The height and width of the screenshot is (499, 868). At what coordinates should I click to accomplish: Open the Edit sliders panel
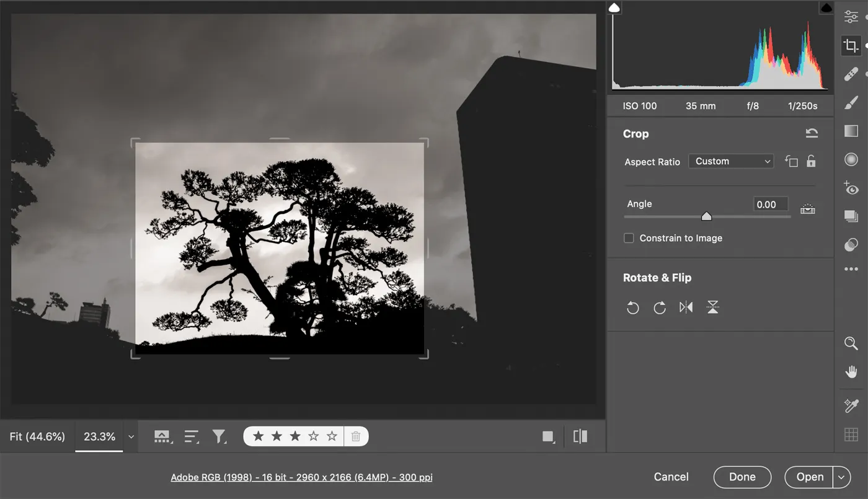pos(851,17)
